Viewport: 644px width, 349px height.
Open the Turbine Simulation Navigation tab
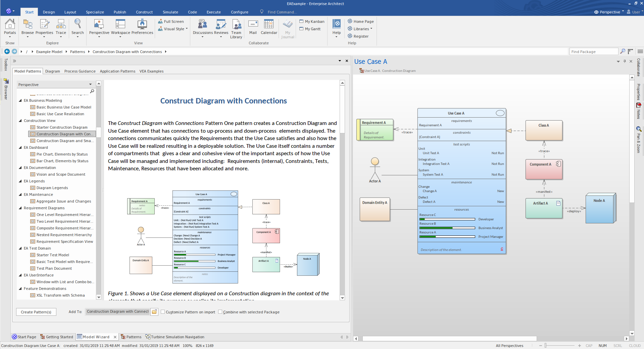[x=175, y=337]
